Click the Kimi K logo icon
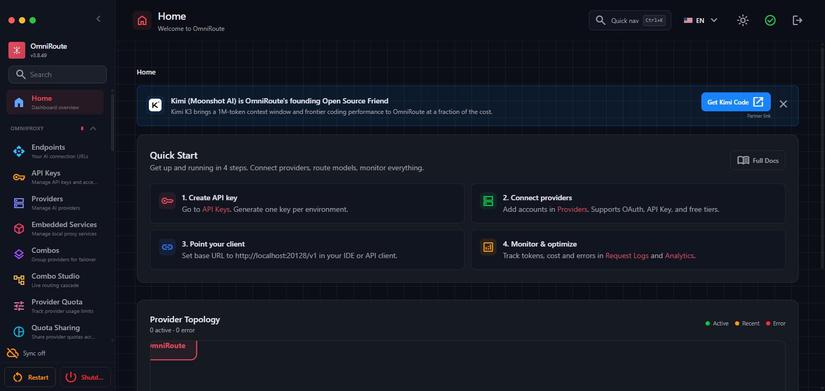The width and height of the screenshot is (825, 391). tap(155, 105)
